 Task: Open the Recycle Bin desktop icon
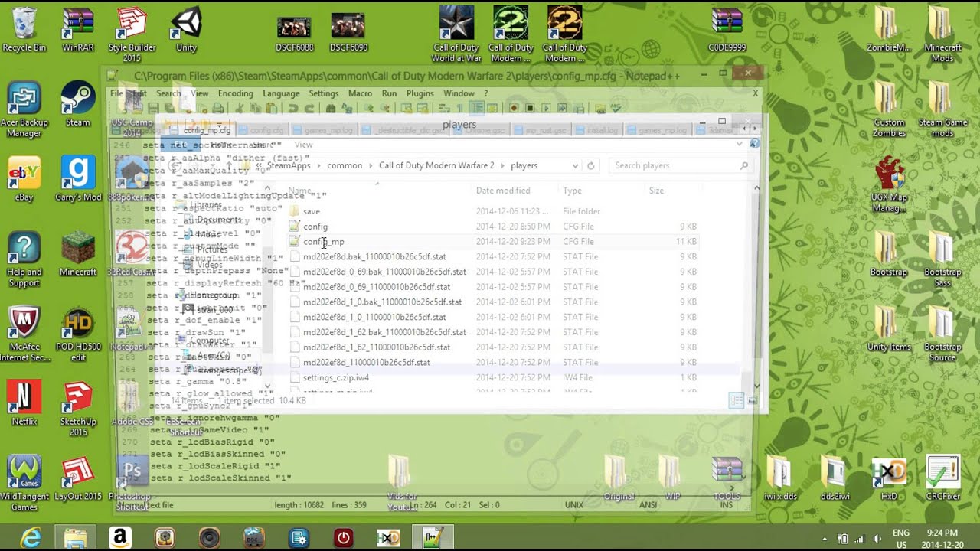pos(24,29)
